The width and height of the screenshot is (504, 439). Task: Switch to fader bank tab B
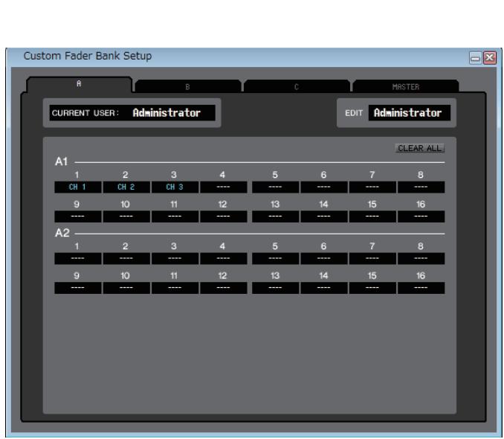[188, 86]
